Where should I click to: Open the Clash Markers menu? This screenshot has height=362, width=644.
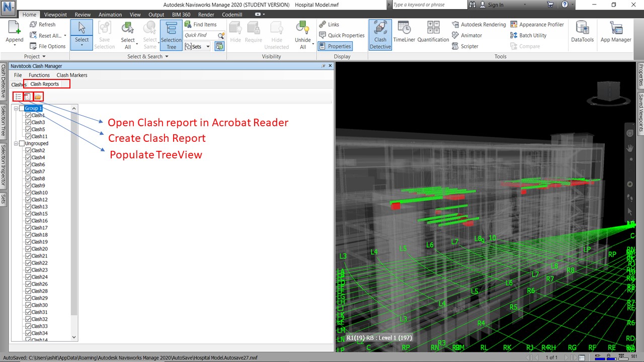[72, 75]
